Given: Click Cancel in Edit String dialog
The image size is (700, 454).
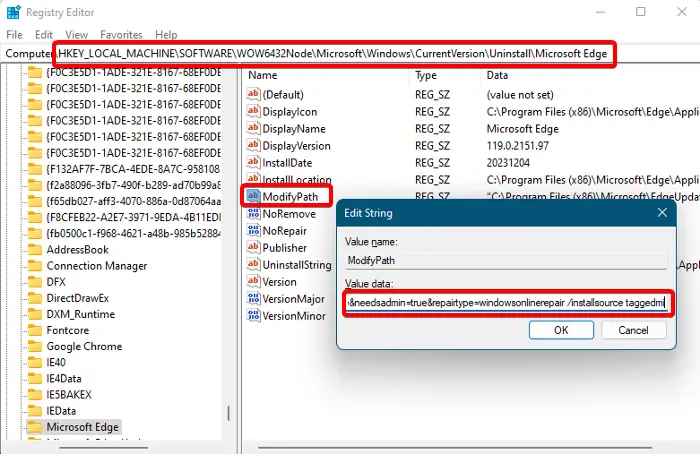Looking at the screenshot, I should tap(633, 330).
